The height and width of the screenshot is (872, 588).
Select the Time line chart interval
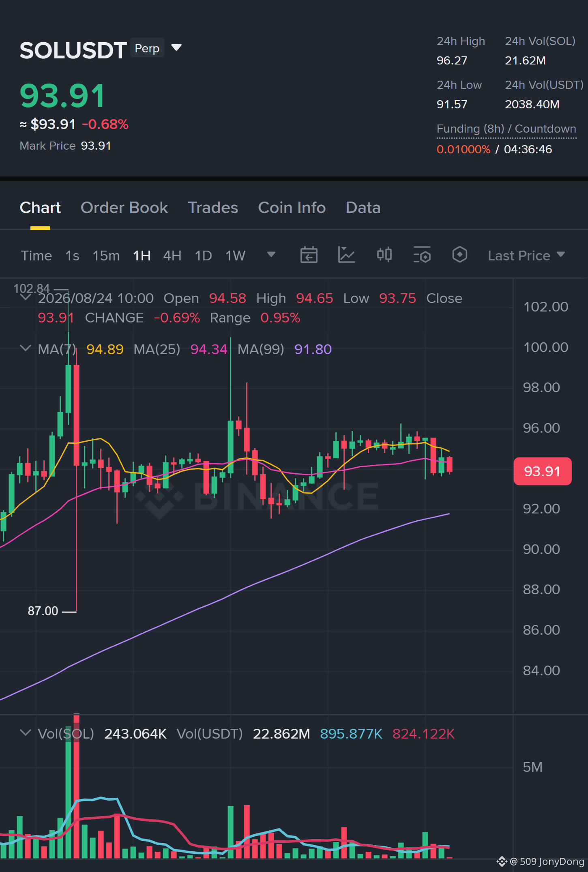(36, 256)
